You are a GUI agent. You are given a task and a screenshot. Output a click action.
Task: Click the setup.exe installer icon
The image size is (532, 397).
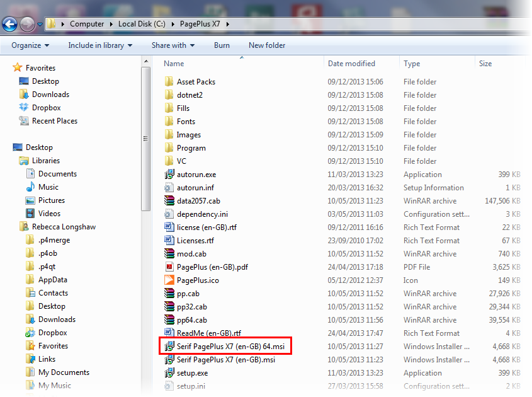coord(169,373)
